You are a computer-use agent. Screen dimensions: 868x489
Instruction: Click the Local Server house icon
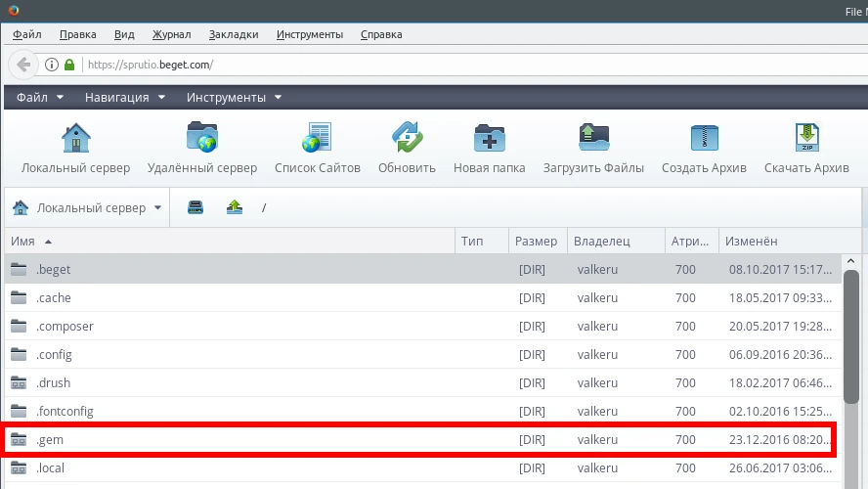tap(75, 138)
